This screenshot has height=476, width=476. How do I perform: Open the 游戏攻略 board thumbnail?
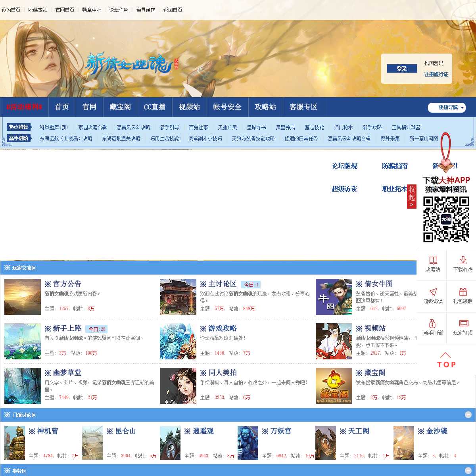(x=178, y=341)
